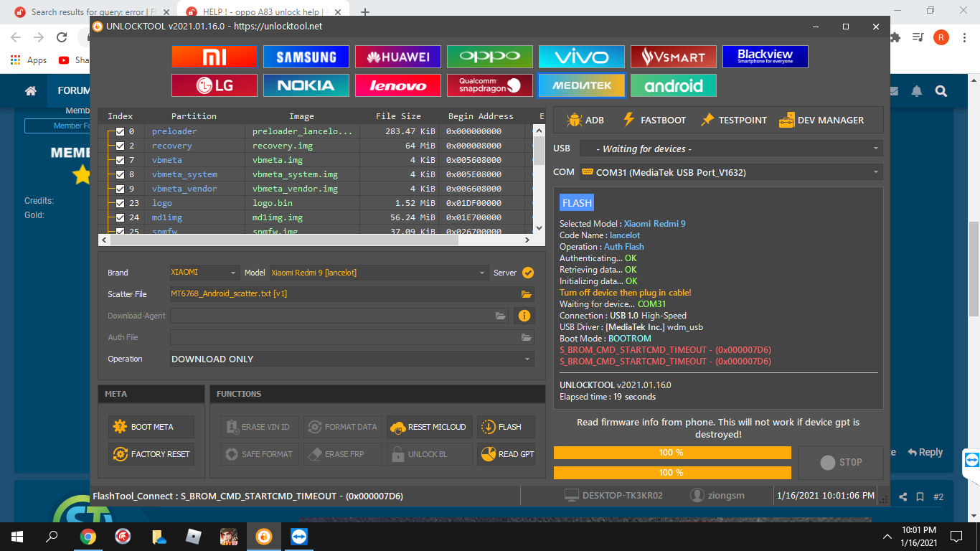The width and height of the screenshot is (980, 551).
Task: Open the FORUM menu in browser
Action: tap(73, 91)
